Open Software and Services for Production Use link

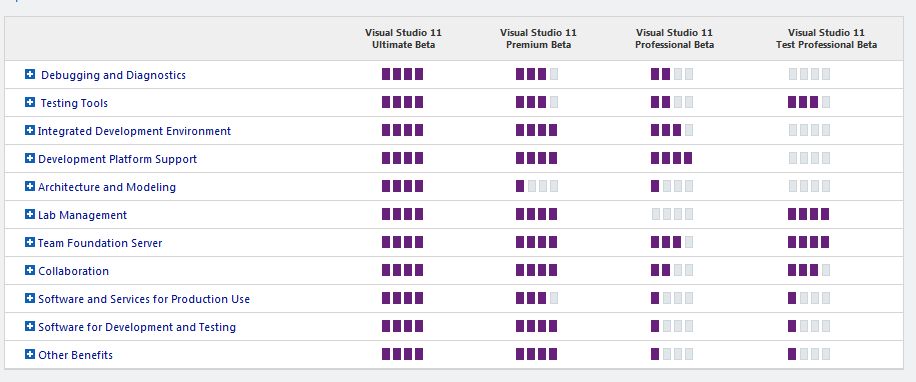click(x=144, y=299)
